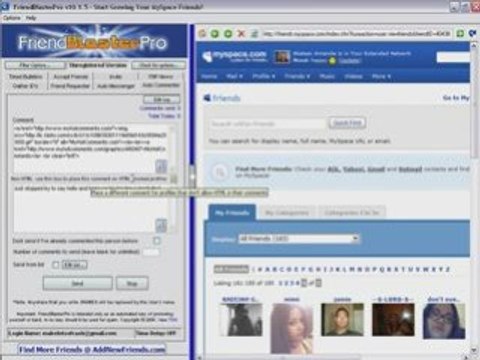Click the page icon beside the red X
Screen dimensions: 480x360
[x=254, y=34]
